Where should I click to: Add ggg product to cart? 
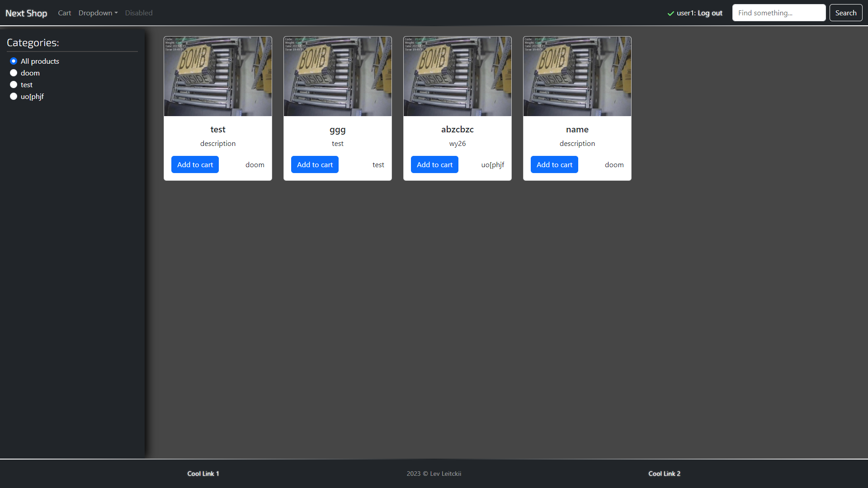click(x=315, y=164)
